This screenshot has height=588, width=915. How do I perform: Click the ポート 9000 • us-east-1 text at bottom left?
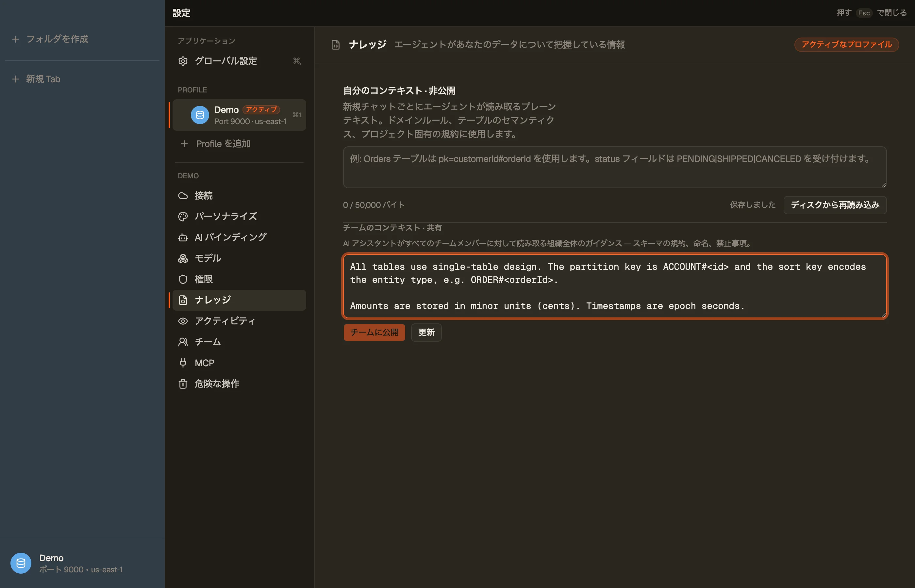click(x=81, y=570)
